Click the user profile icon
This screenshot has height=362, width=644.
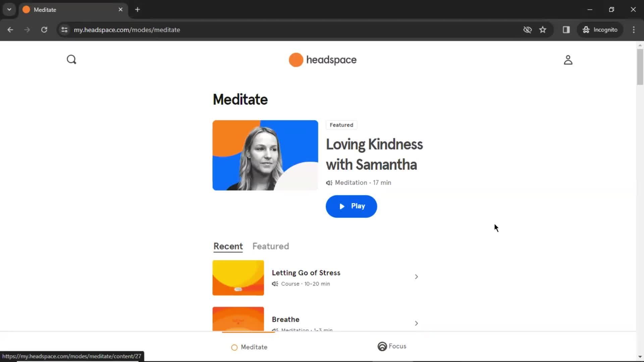tap(568, 59)
